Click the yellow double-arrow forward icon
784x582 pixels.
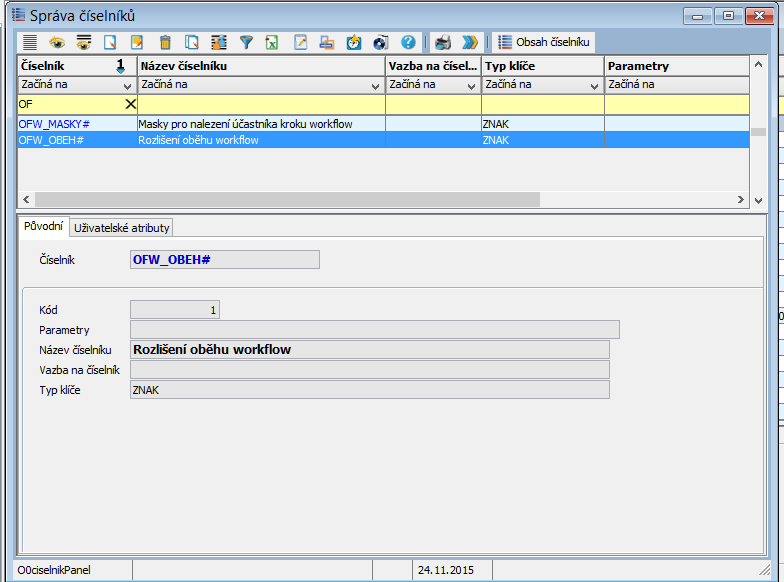point(469,43)
